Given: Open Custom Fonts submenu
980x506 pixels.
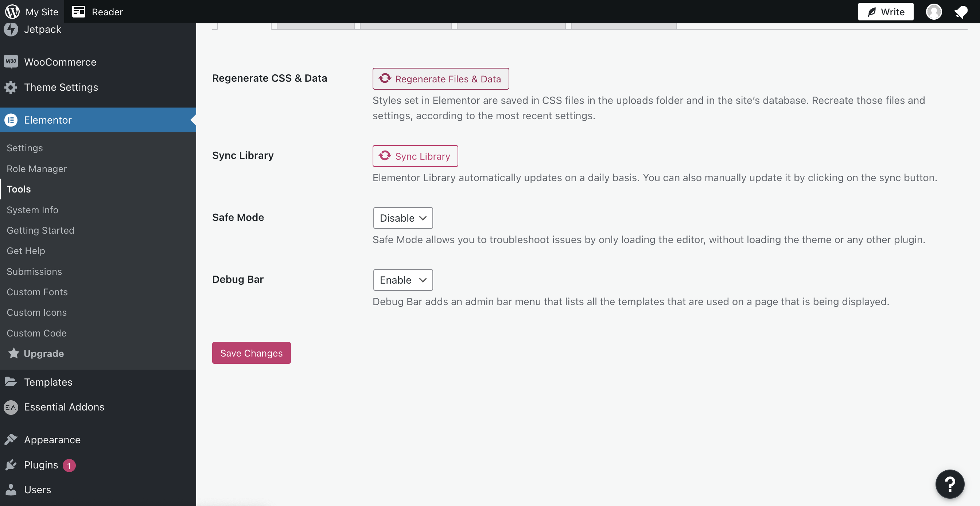Looking at the screenshot, I should 37,292.
